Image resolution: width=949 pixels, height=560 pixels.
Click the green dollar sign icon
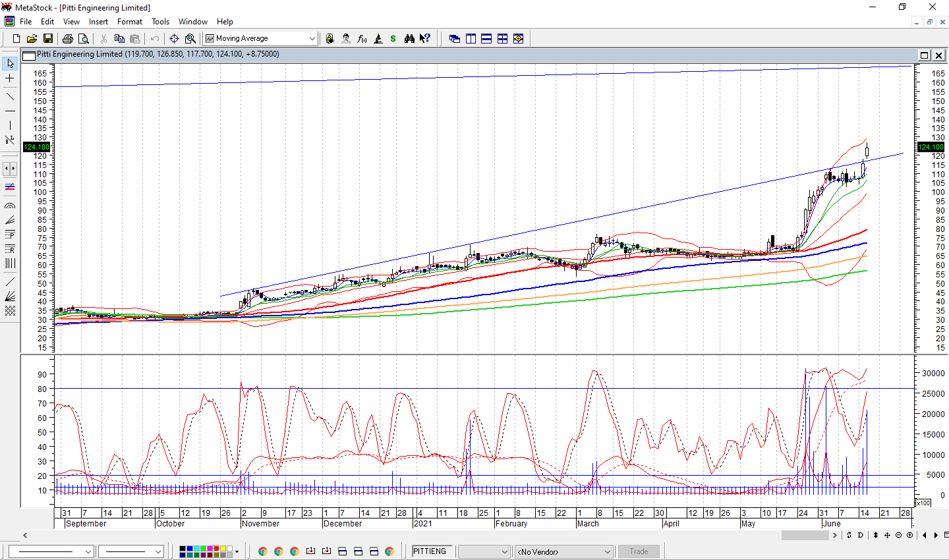[393, 39]
